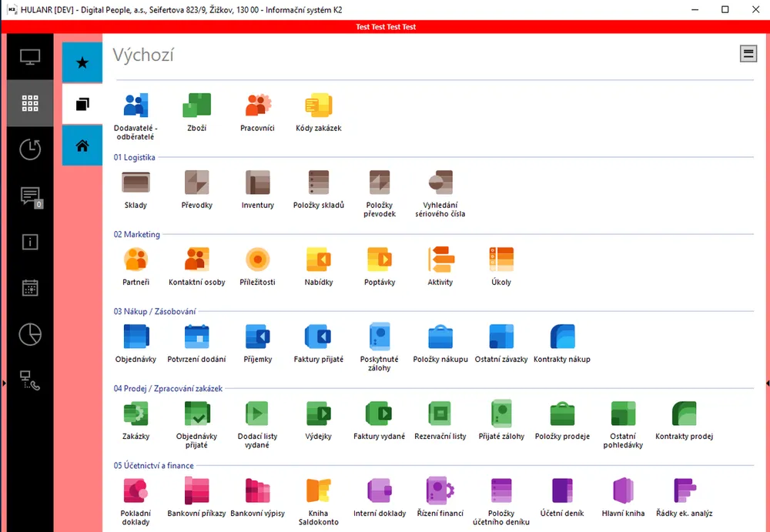Select the Příležitosti marketing icon
Image resolution: width=770 pixels, height=532 pixels.
click(257, 260)
